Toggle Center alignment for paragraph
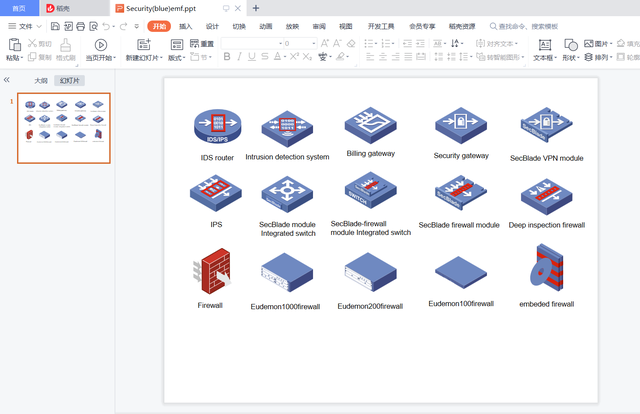640x414 pixels. click(x=383, y=57)
